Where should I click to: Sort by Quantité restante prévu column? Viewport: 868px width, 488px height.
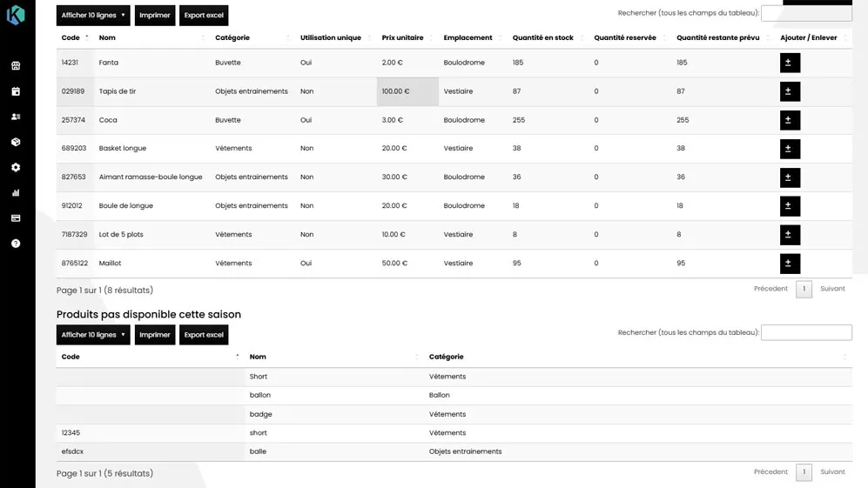click(723, 37)
